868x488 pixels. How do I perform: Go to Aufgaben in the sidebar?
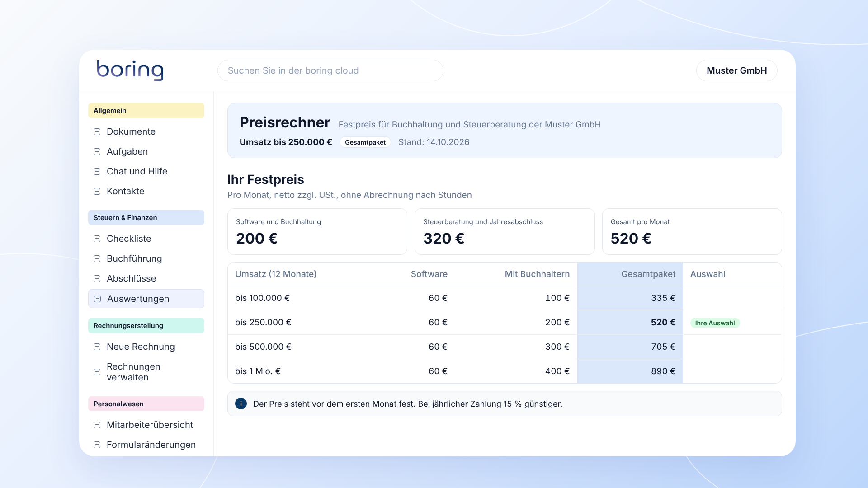(146, 151)
